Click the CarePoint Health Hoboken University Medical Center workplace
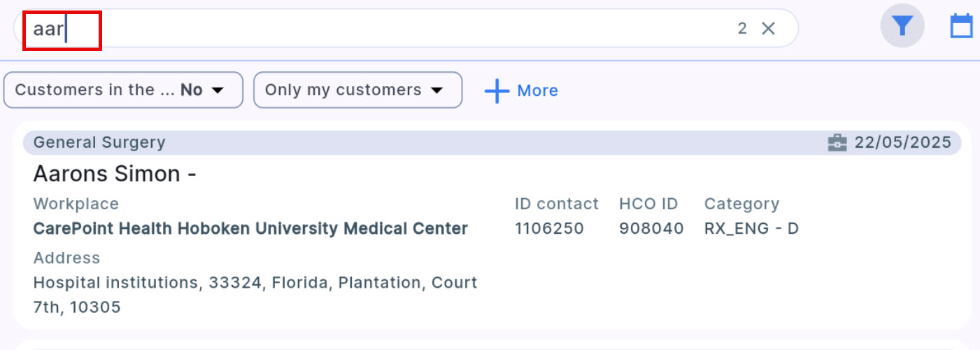This screenshot has width=980, height=350. click(250, 228)
